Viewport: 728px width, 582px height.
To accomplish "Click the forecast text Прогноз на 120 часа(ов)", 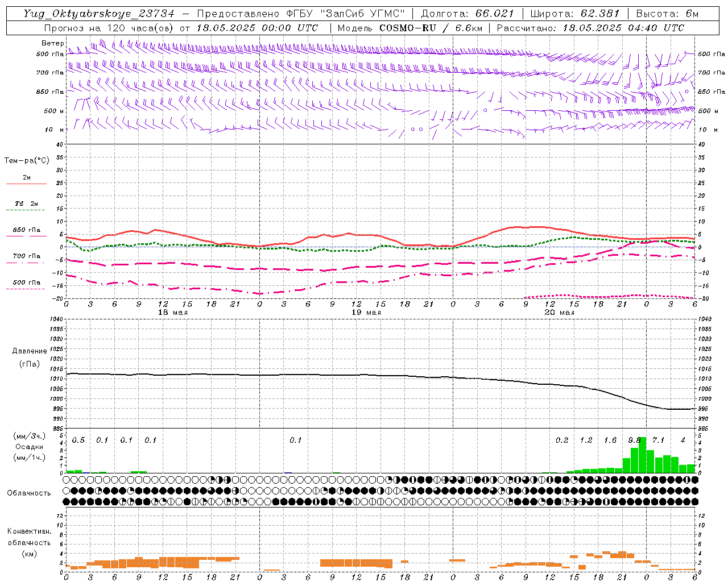I will (109, 28).
